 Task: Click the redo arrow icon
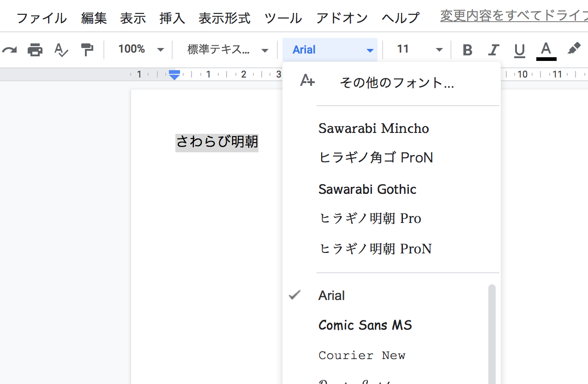pos(9,49)
